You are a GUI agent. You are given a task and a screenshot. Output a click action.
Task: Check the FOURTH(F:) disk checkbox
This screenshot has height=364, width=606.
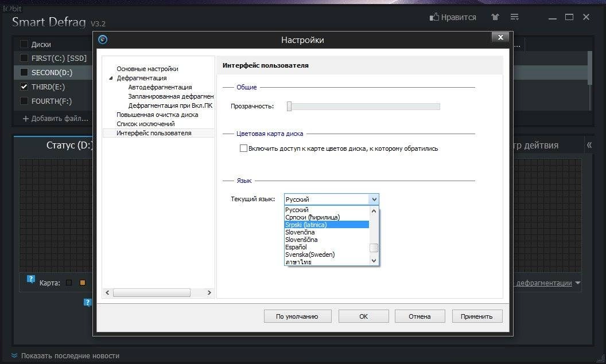pyautogui.click(x=24, y=101)
